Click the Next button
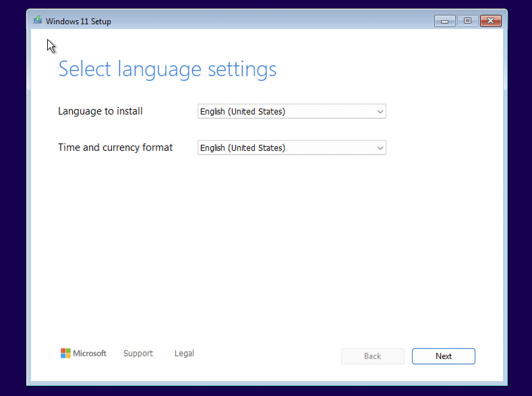Image resolution: width=532 pixels, height=396 pixels. pos(443,356)
